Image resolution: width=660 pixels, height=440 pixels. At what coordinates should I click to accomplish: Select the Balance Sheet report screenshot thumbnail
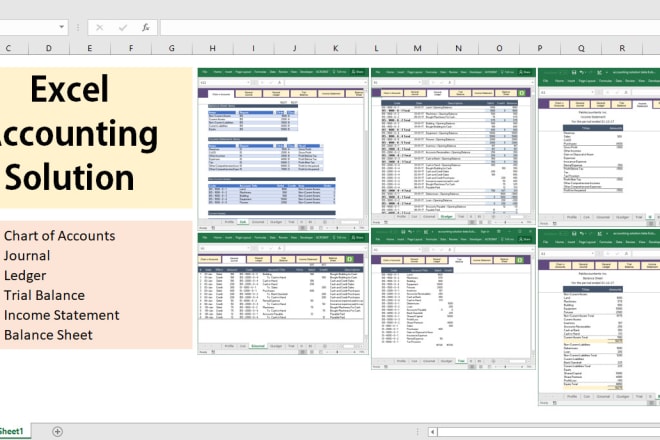[599, 318]
